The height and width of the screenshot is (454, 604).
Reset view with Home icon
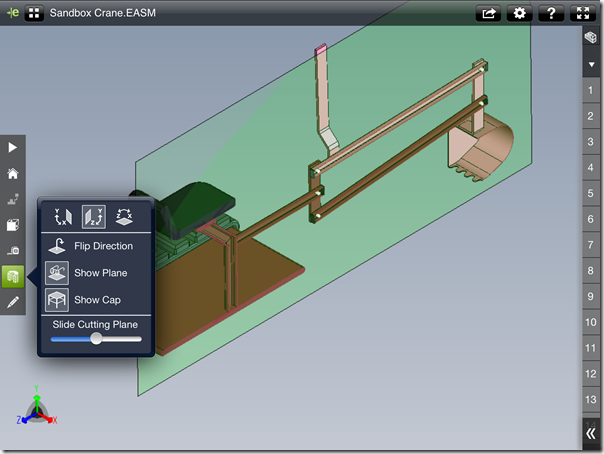coord(13,173)
